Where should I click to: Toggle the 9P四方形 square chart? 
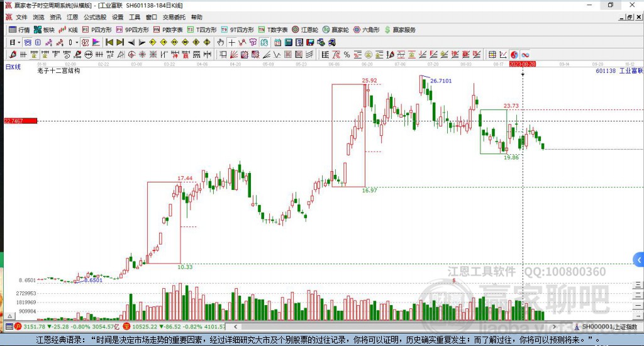[x=132, y=30]
